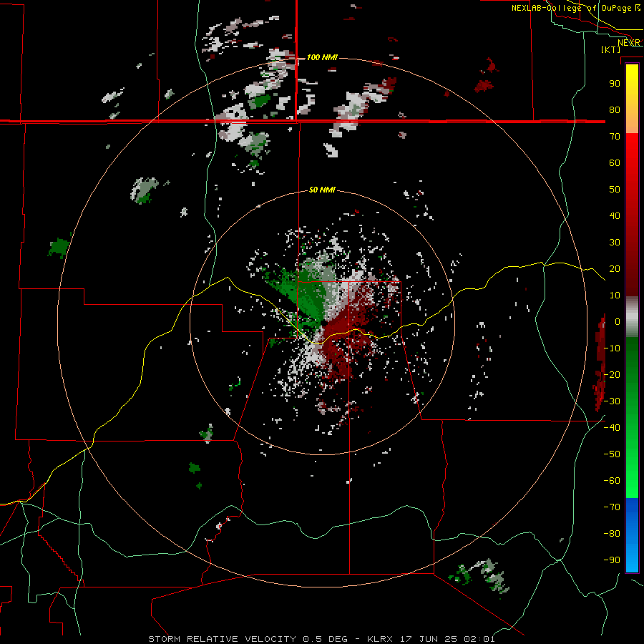This screenshot has height=644, width=644.
Task: Click the 10 value on the velocity scale
Action: [615, 296]
